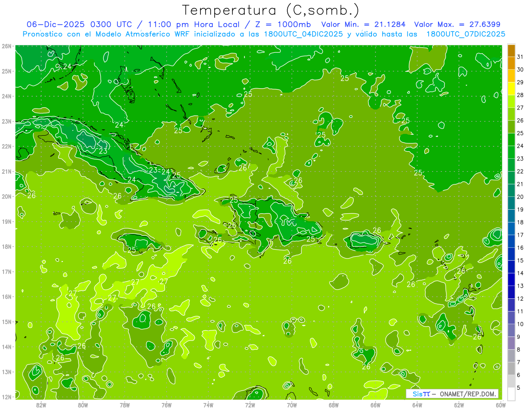Pick the orange swatch between 30 and 31
The width and height of the screenshot is (532, 411).
(x=511, y=63)
